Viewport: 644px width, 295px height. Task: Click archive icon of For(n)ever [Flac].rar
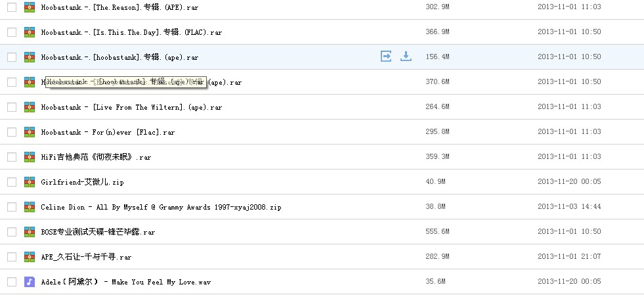[x=29, y=132]
